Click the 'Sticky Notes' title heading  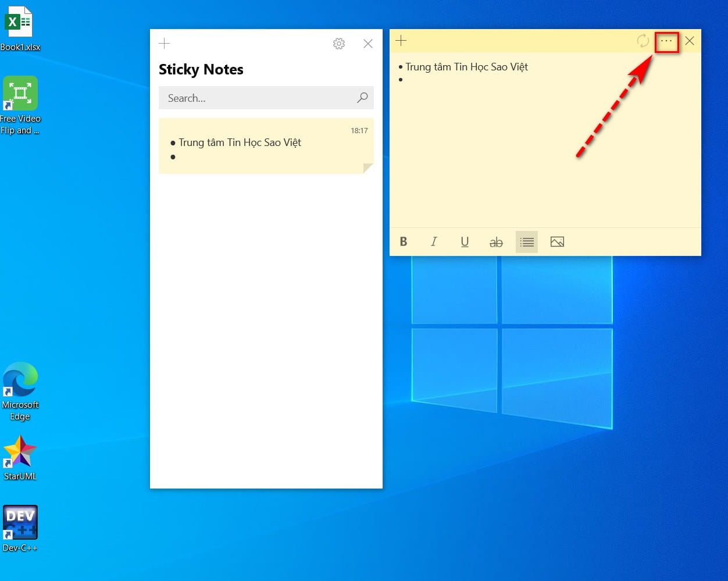201,70
